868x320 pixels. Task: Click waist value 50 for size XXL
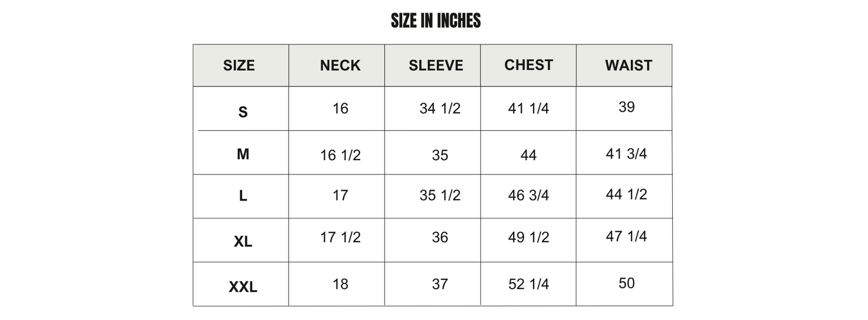(626, 283)
